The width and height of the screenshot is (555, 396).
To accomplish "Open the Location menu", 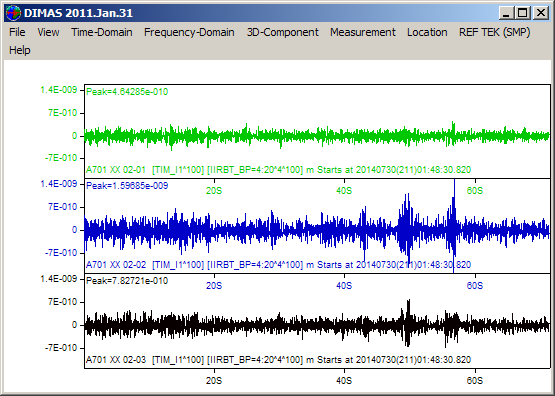I will pyautogui.click(x=427, y=32).
